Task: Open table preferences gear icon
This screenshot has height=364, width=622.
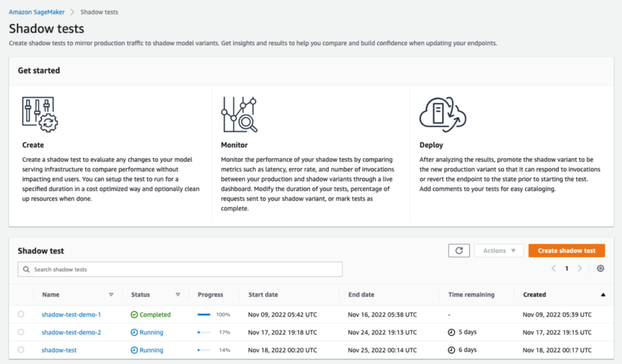Action: pos(600,268)
